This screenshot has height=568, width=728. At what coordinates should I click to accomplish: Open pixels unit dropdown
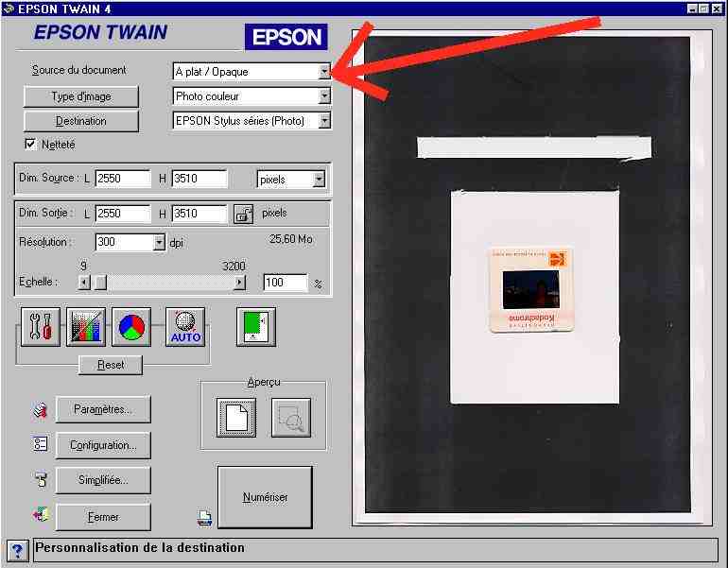click(319, 180)
